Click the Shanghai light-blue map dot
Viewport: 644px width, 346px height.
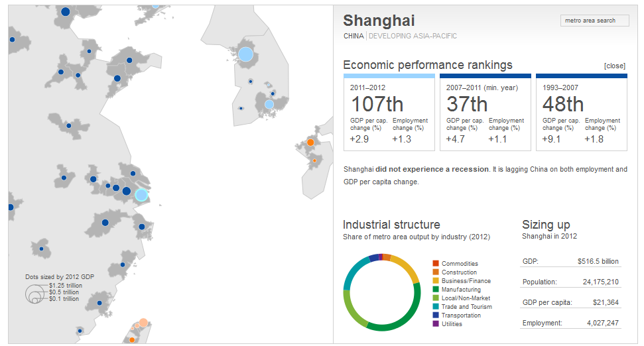pos(141,195)
